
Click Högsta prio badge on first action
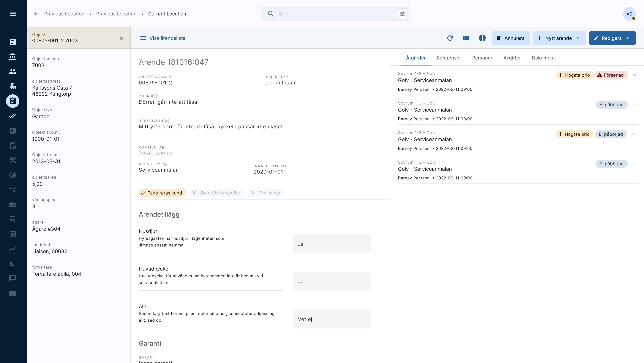(x=575, y=75)
